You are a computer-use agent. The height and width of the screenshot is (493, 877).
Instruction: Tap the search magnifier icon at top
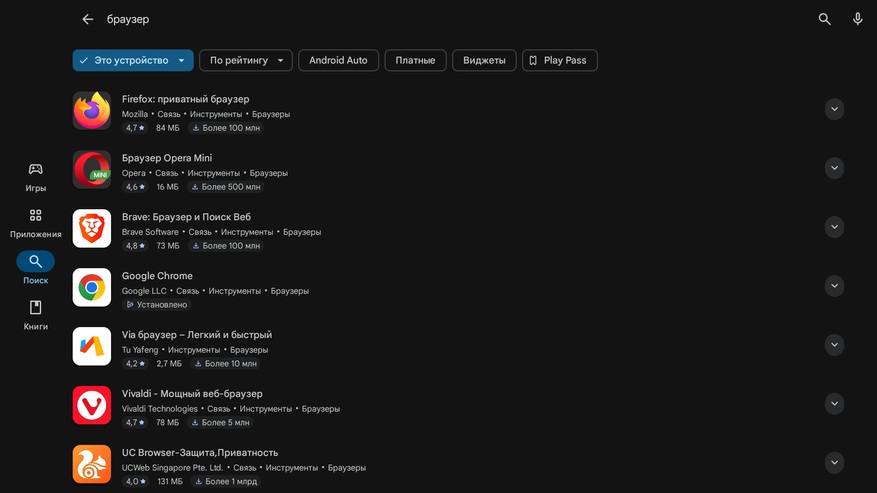[x=824, y=19]
